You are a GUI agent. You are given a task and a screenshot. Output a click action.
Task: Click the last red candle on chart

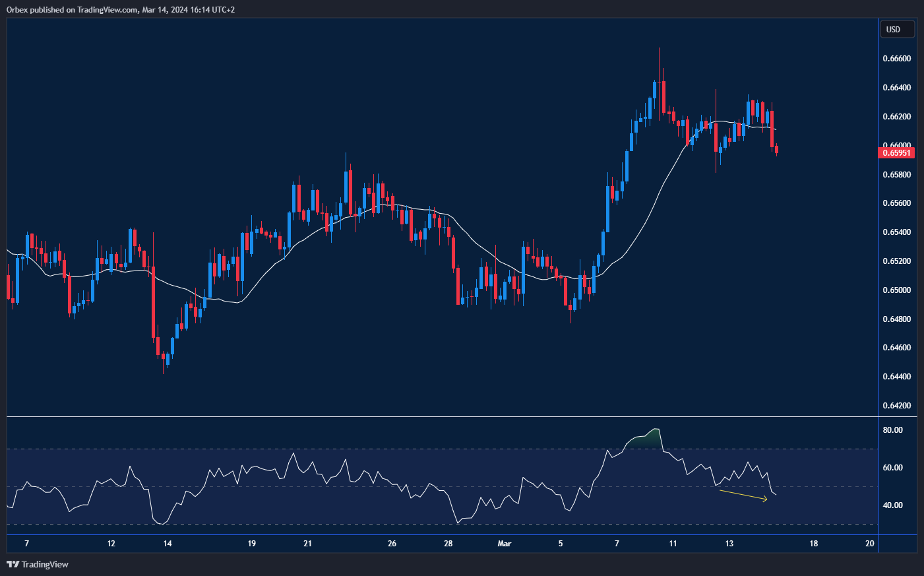click(x=777, y=150)
